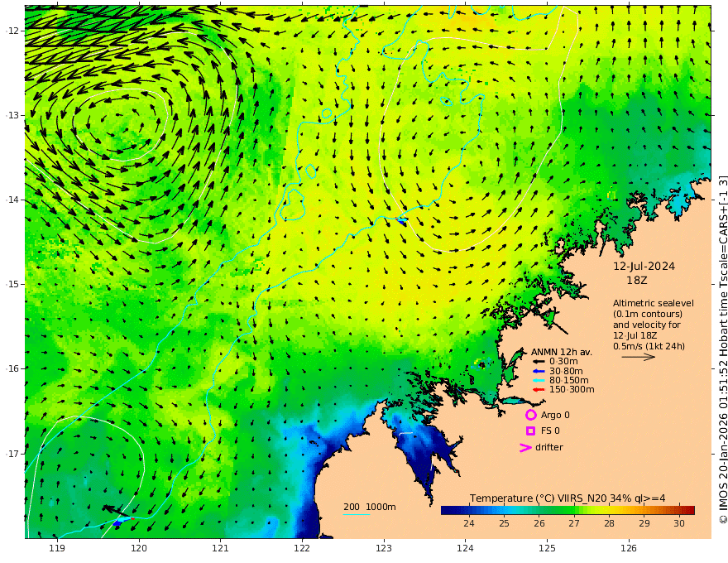Click longitude axis label 126
This screenshot has width=728, height=563.
(x=629, y=549)
